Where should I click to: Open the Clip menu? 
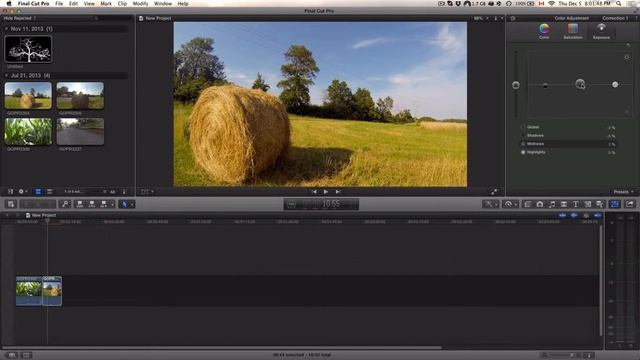pos(122,3)
